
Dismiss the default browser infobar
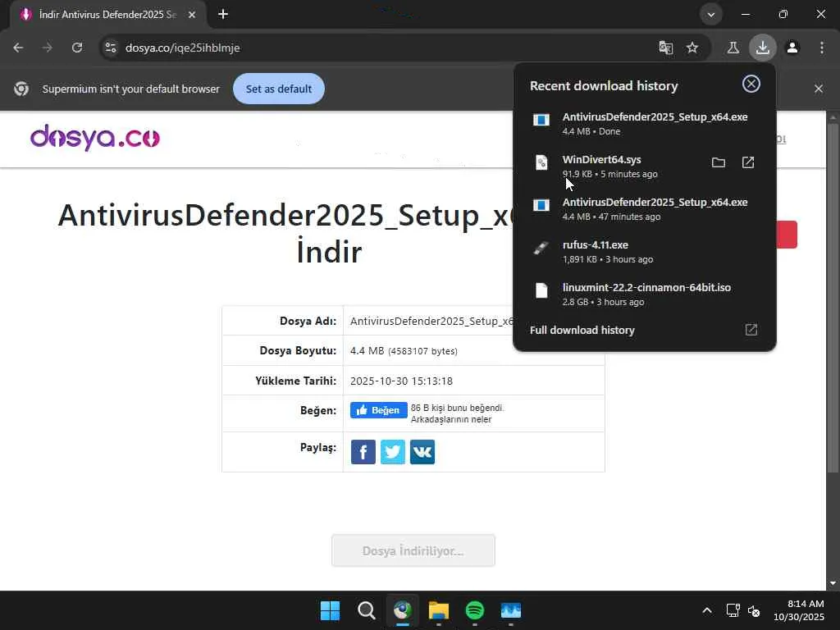(x=818, y=89)
